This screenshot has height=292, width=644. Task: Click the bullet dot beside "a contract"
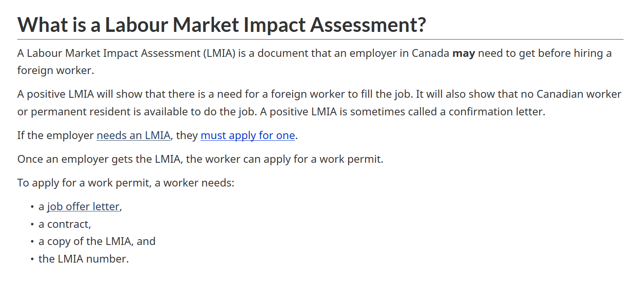click(x=32, y=225)
